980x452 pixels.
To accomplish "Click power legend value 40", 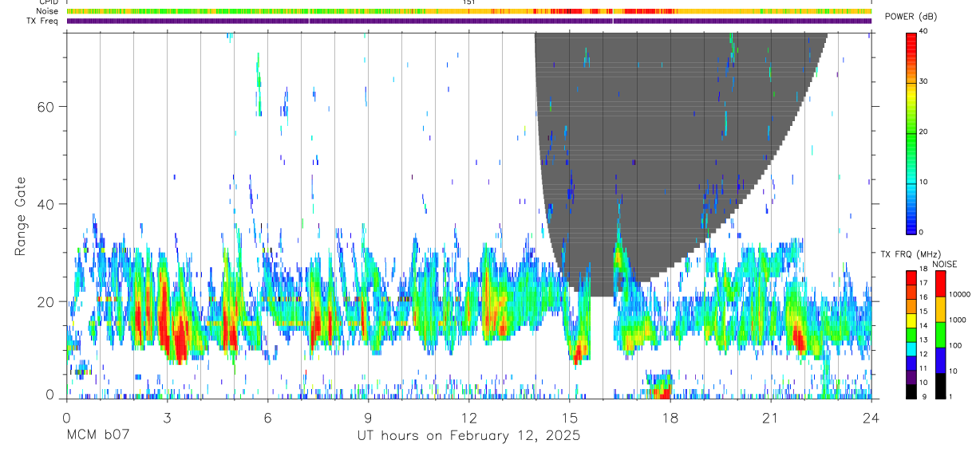I will (925, 32).
